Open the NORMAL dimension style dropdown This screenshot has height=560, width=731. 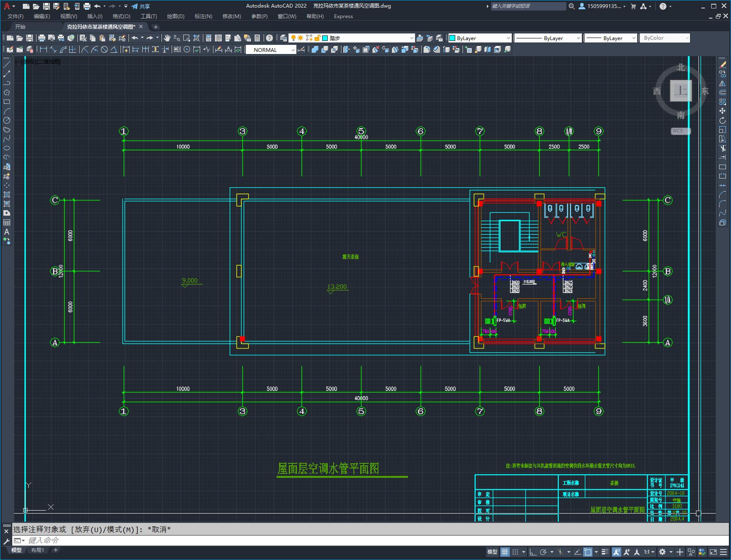point(271,50)
